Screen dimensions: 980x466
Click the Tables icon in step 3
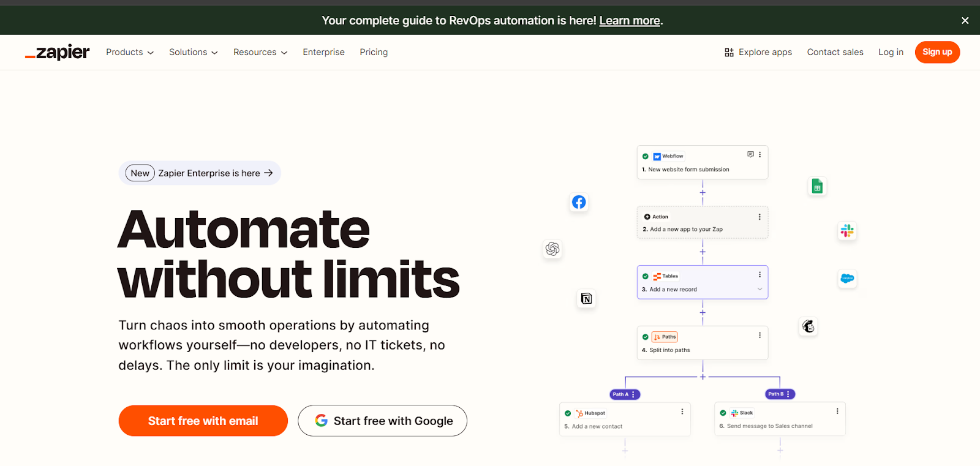click(x=657, y=277)
